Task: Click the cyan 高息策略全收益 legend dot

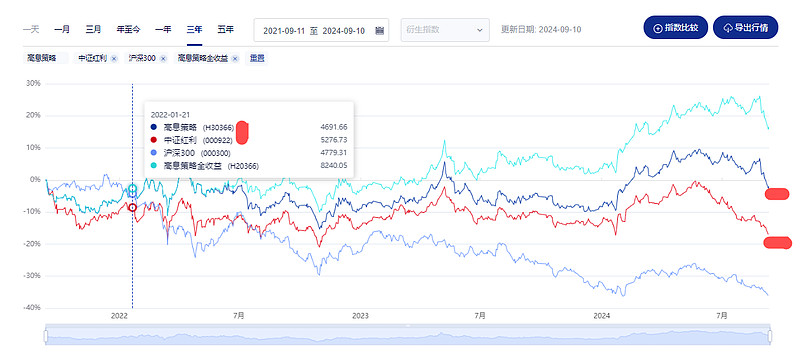Action: [x=154, y=166]
